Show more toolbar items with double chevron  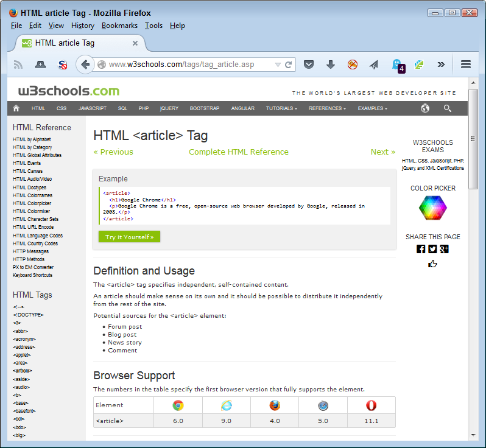441,65
